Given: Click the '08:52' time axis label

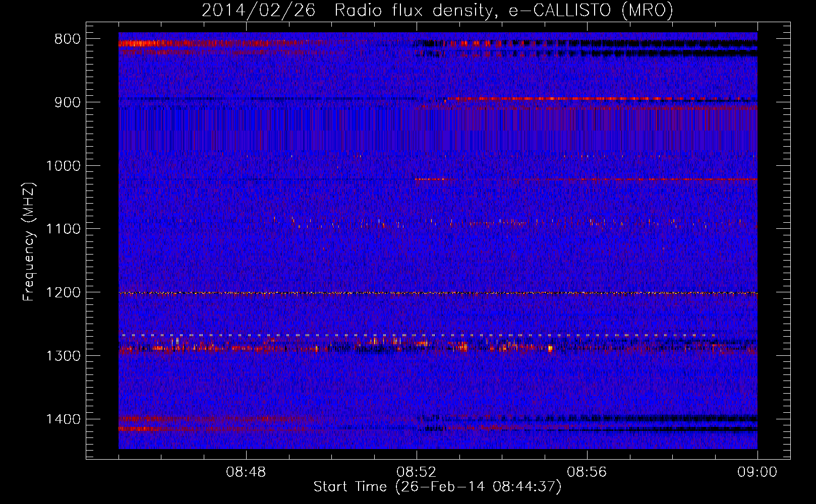Looking at the screenshot, I should coord(417,472).
